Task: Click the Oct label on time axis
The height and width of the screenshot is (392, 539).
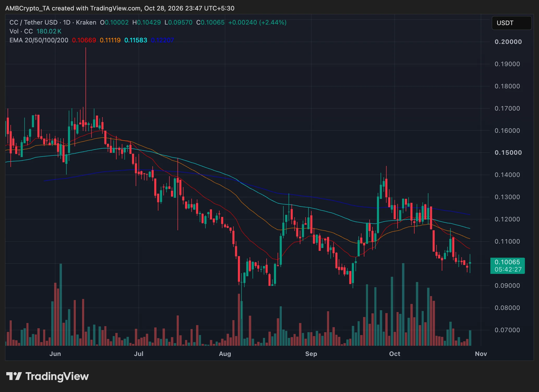Action: coord(395,354)
